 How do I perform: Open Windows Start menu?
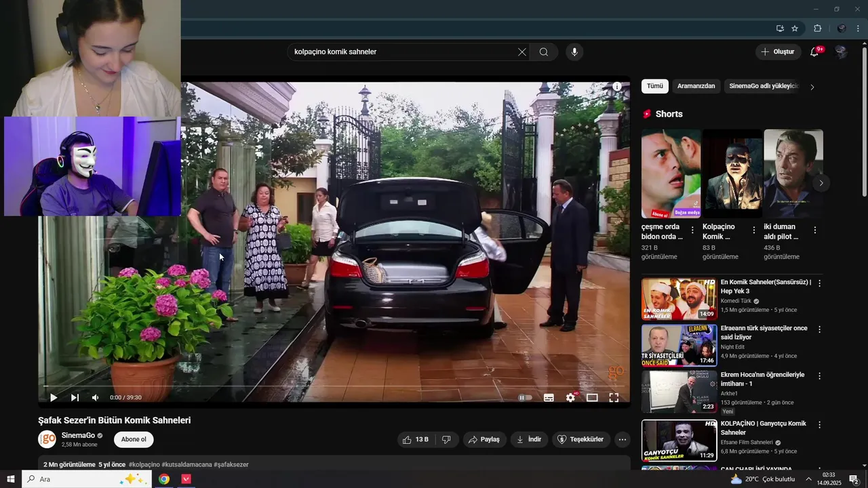coord(11,479)
